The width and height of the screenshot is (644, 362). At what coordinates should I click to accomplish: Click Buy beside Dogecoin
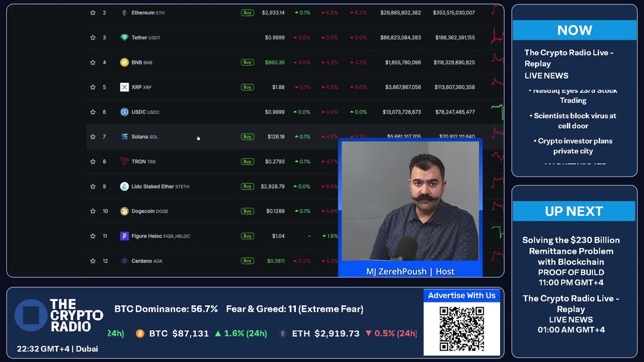pyautogui.click(x=247, y=211)
